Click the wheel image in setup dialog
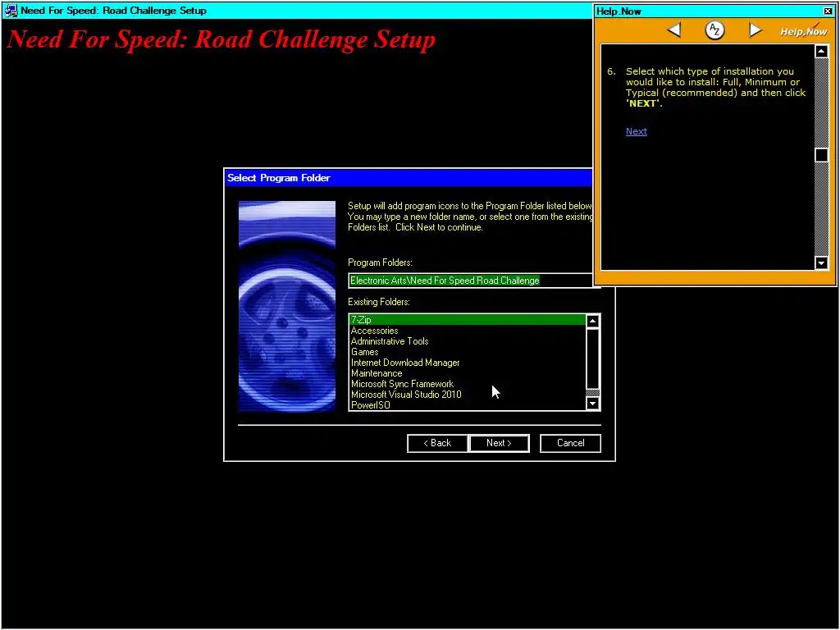This screenshot has width=840, height=630. 287,307
